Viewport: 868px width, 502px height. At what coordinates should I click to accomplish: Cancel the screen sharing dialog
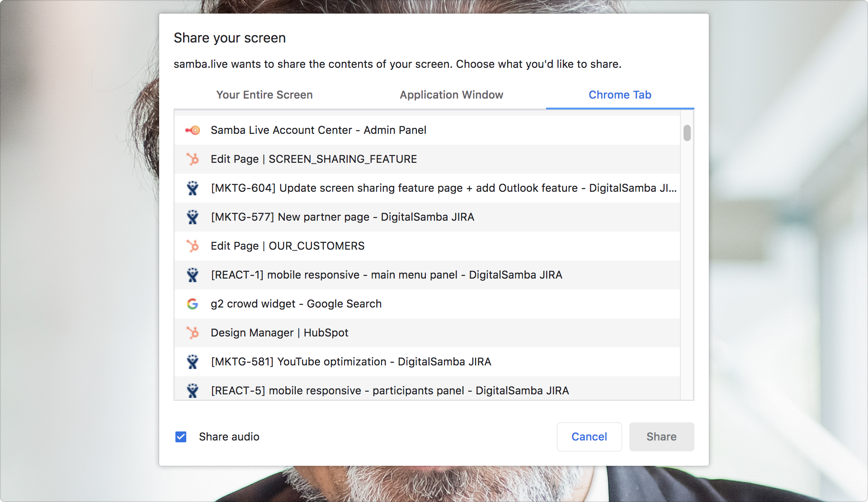tap(589, 437)
